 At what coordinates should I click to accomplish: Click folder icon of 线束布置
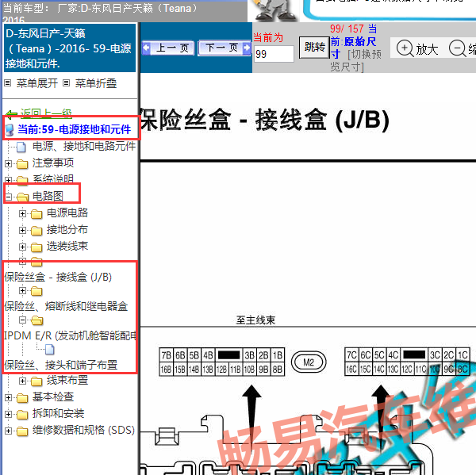coord(36,381)
